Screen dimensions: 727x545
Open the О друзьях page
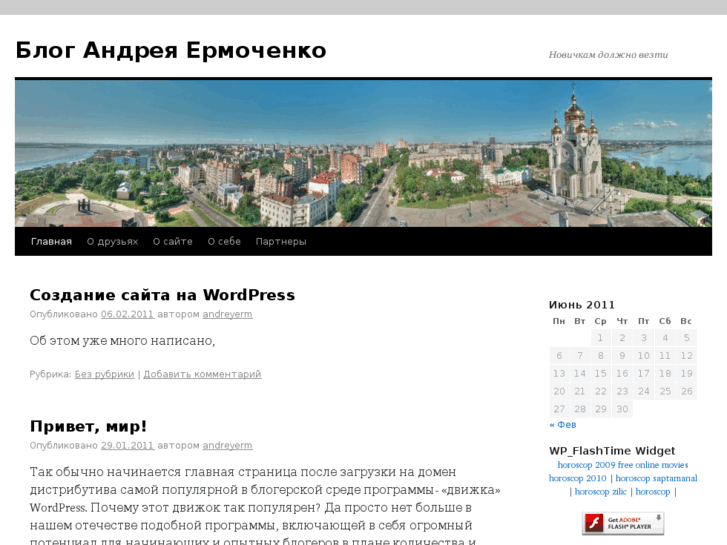point(113,241)
